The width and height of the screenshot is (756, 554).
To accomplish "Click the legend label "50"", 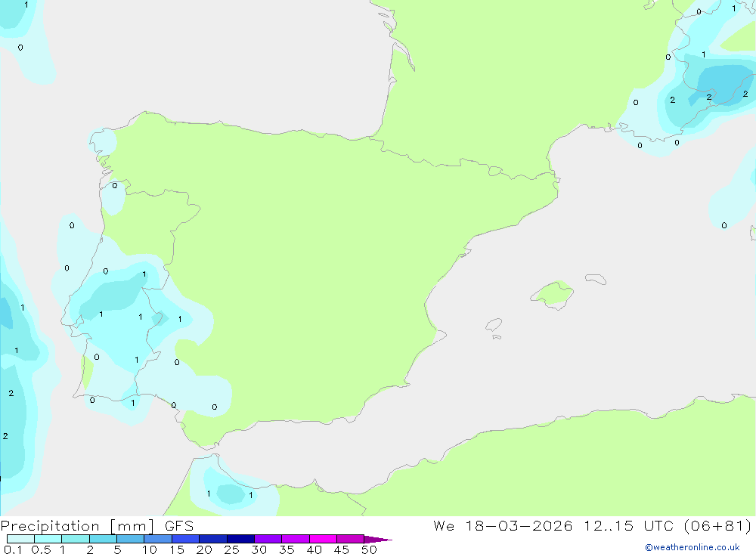I will coord(369,549).
